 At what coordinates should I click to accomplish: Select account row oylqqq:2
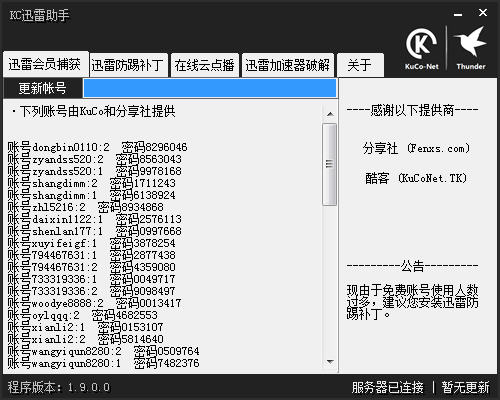coord(83,315)
